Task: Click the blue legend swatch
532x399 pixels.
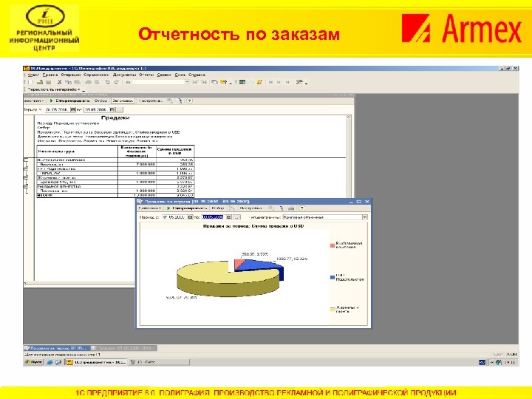Action: tap(332, 277)
